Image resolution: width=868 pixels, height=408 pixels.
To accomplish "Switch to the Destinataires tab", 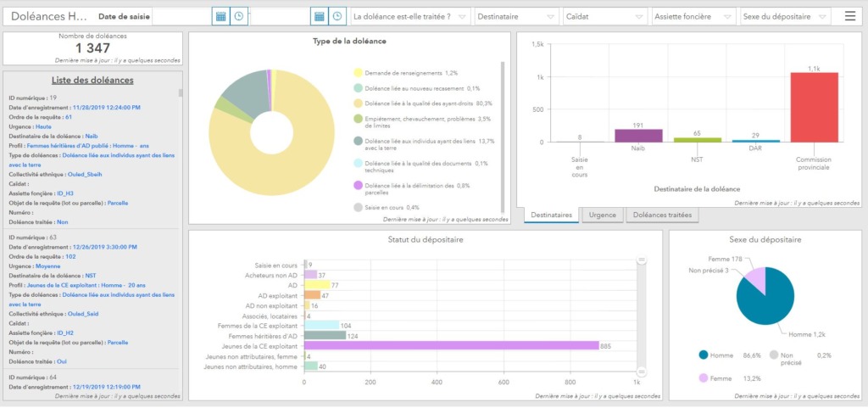I will click(x=551, y=215).
